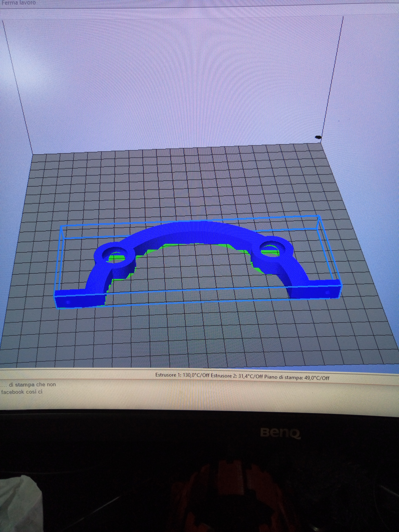The height and width of the screenshot is (532, 399).
Task: Click the Piano di stampa temperature status
Action: coord(297,378)
